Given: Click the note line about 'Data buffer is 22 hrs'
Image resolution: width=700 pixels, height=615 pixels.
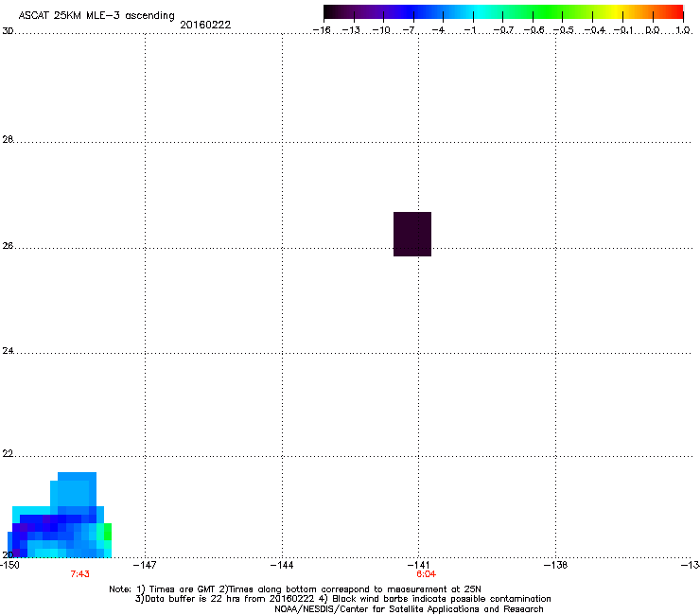Looking at the screenshot, I should click(342, 599).
